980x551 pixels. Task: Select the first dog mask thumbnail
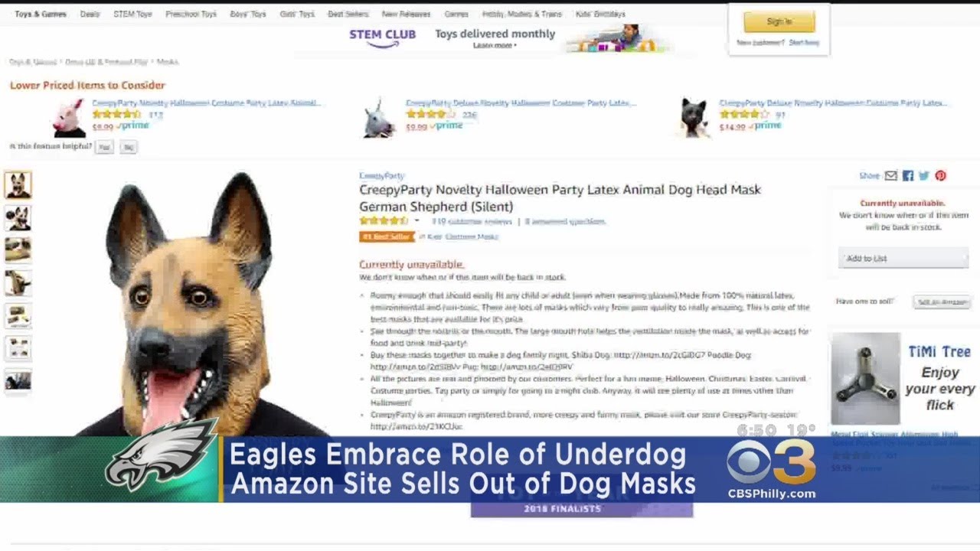[18, 185]
